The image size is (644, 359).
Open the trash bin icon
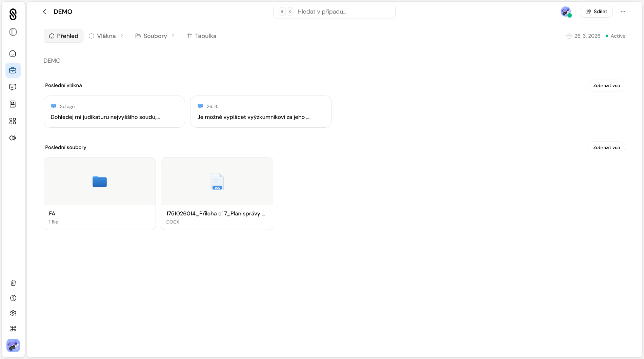click(13, 283)
